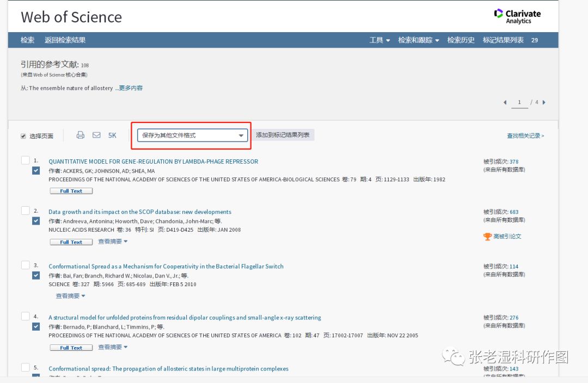Screen dimensions: 588x383
Task: Open 标记结果列表 in the navigation bar
Action: (x=503, y=40)
